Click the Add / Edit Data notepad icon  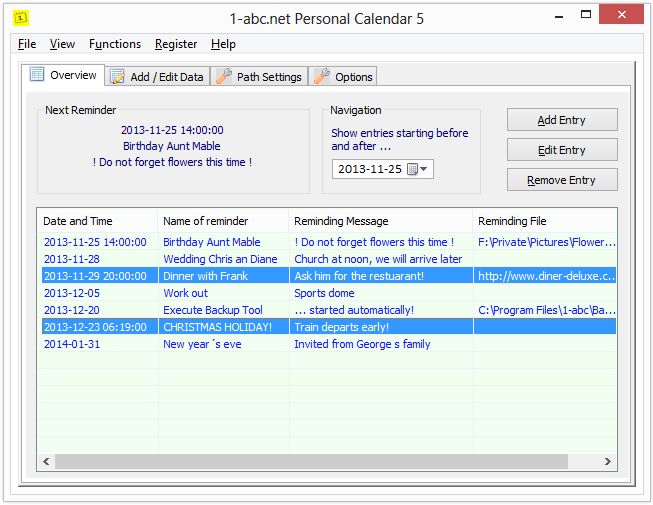[117, 77]
